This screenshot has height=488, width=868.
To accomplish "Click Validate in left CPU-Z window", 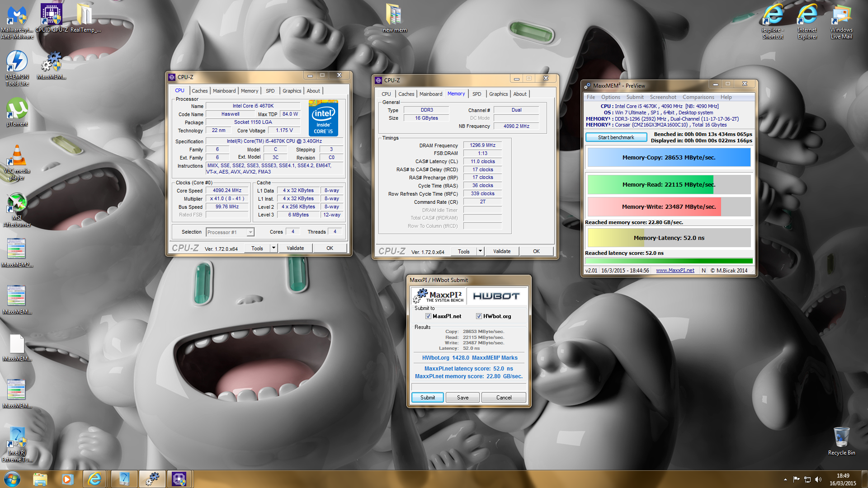I will (x=295, y=248).
